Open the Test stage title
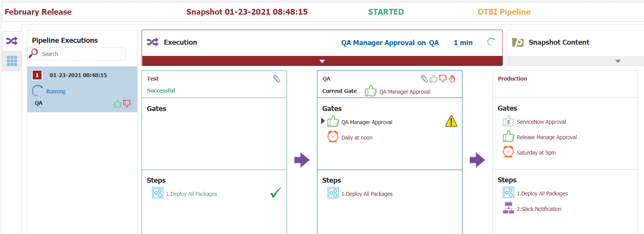Viewport: 644px width, 234px height. pos(153,79)
